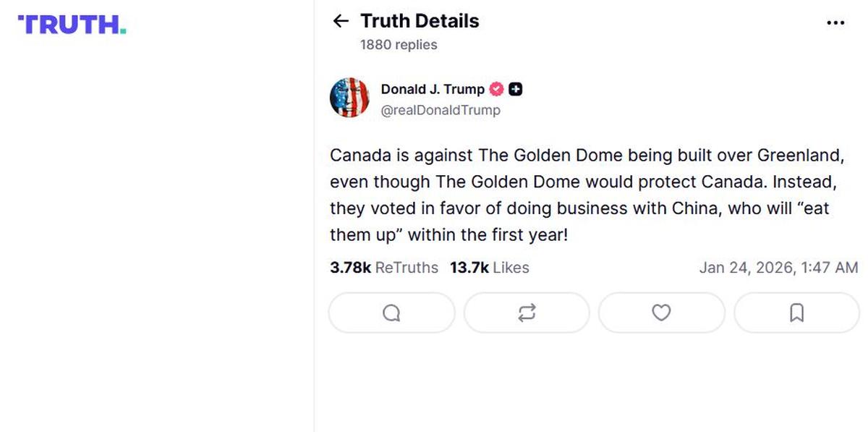ReTruth this post with the arrows button
868x432 pixels.
pos(527,313)
